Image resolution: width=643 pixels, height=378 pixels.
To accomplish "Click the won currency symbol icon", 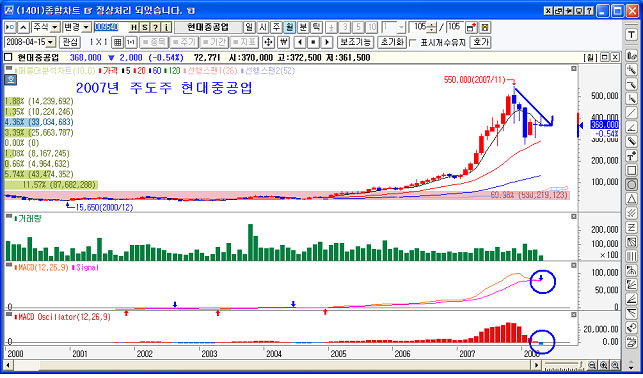I will click(x=283, y=42).
